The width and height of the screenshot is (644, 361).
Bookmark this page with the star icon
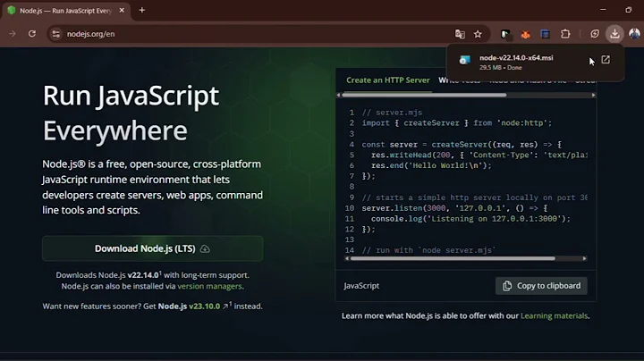tap(478, 34)
